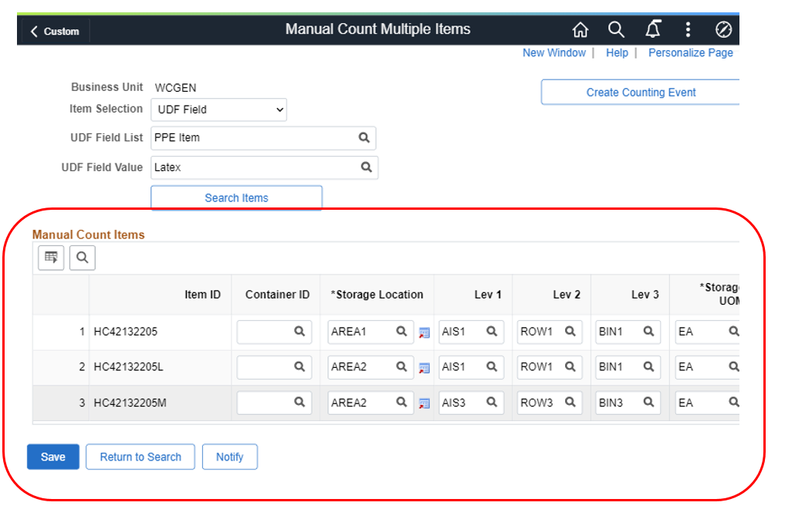Open the notifications bell icon

point(652,30)
